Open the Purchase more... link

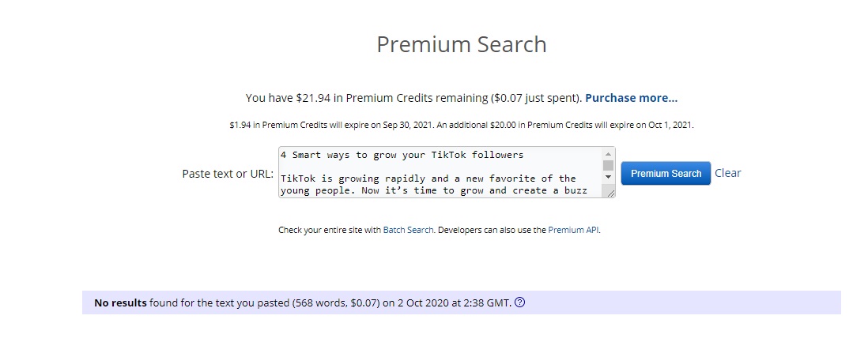pos(631,98)
